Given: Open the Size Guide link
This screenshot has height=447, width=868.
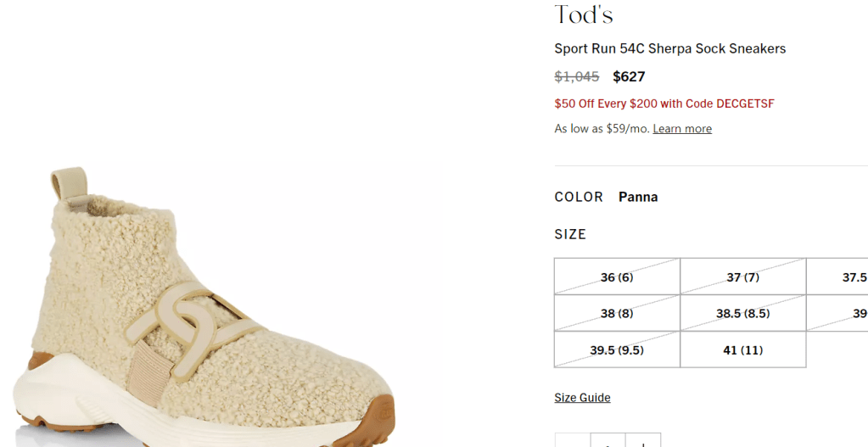Looking at the screenshot, I should (582, 398).
